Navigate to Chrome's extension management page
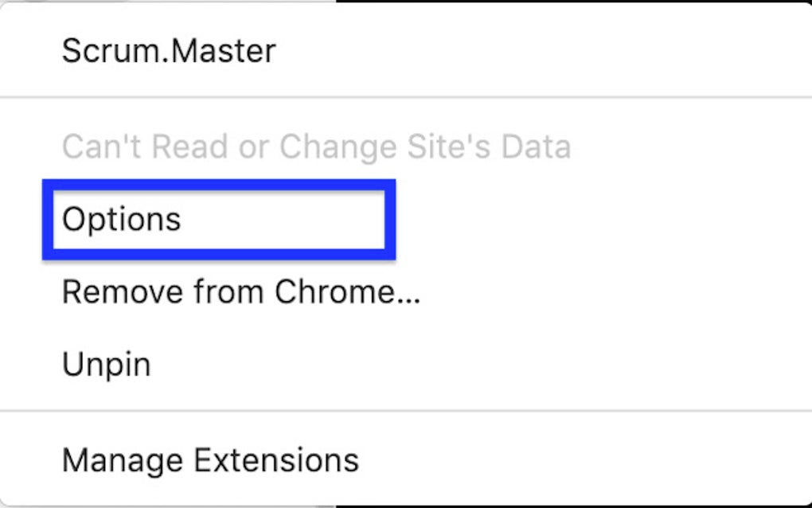 click(210, 459)
